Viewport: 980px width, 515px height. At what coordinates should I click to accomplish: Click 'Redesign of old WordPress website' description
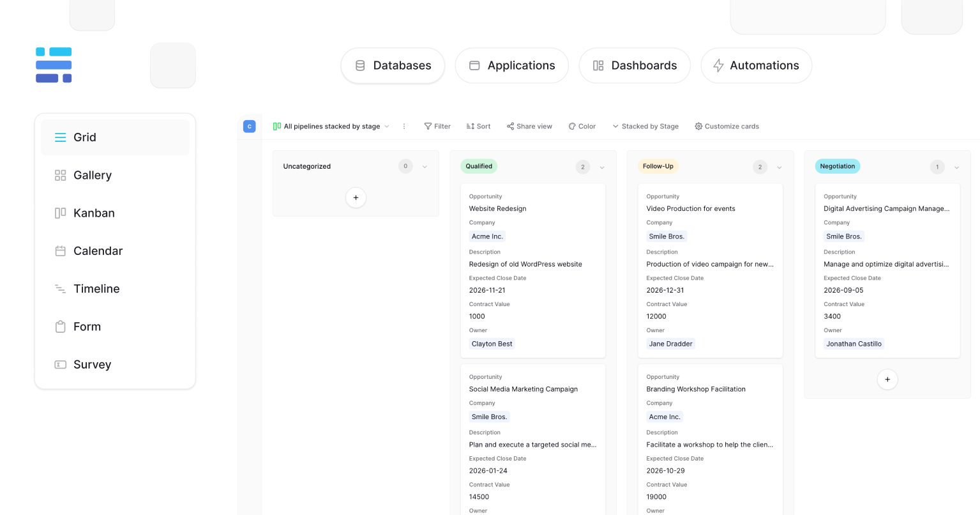(x=525, y=264)
